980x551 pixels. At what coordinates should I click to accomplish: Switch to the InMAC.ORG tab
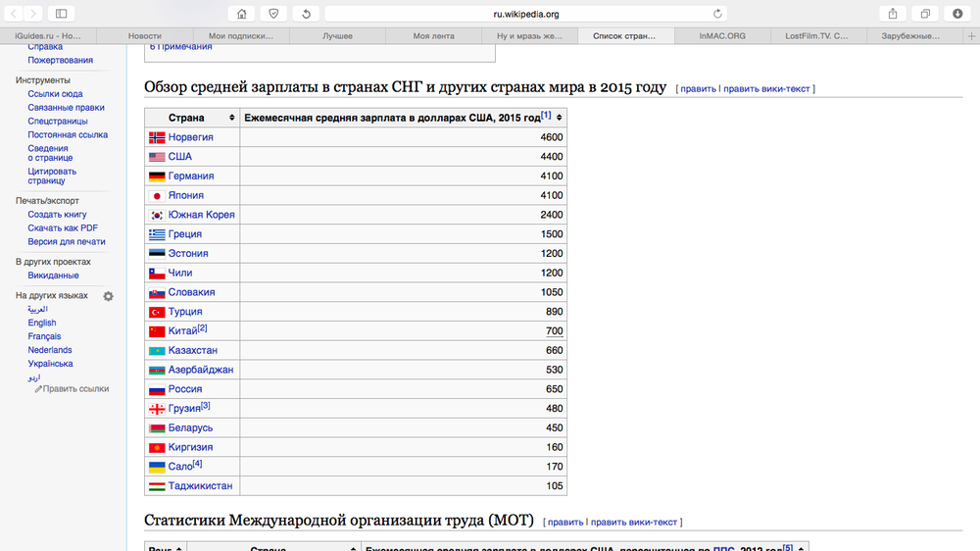tap(722, 36)
